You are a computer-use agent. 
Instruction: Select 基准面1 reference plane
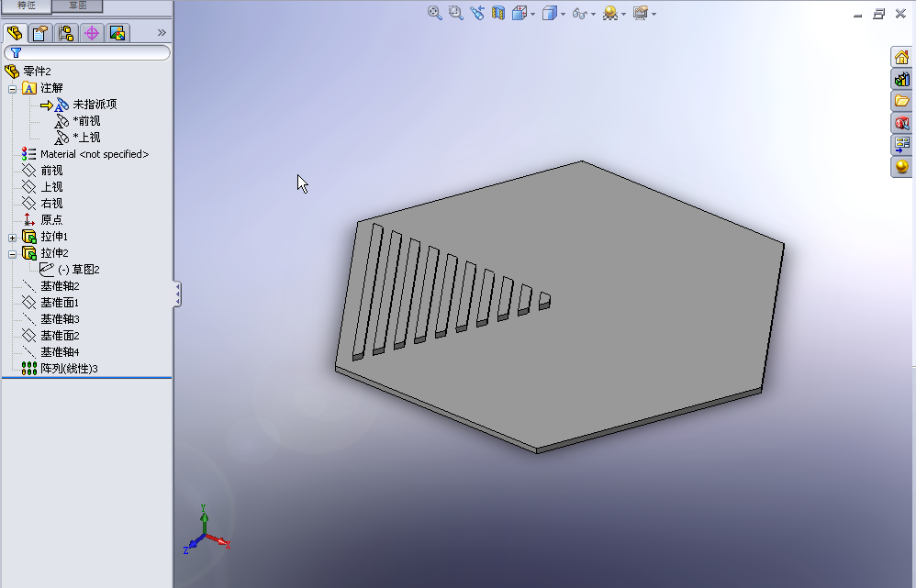tap(50, 303)
